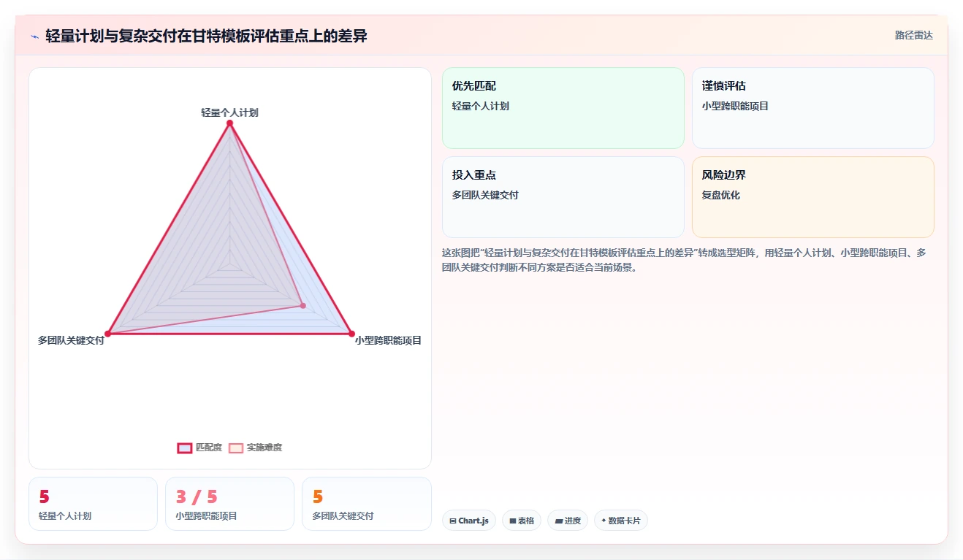Click the 多团队关键交付 radar axis label

71,340
